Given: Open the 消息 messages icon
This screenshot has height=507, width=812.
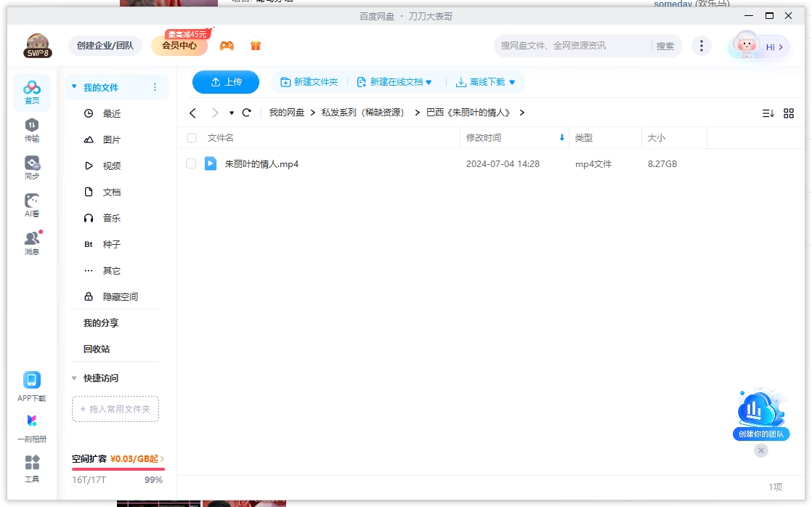Looking at the screenshot, I should tap(31, 243).
